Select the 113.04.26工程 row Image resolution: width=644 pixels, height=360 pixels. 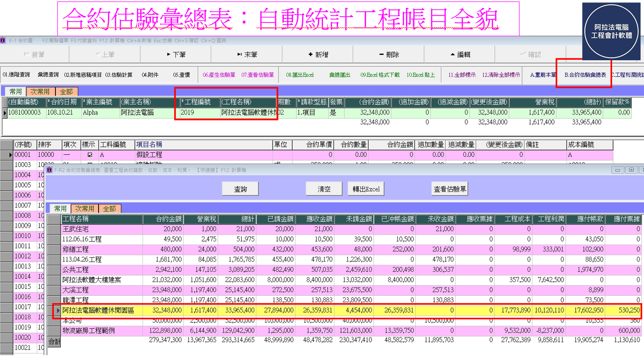(x=343, y=259)
